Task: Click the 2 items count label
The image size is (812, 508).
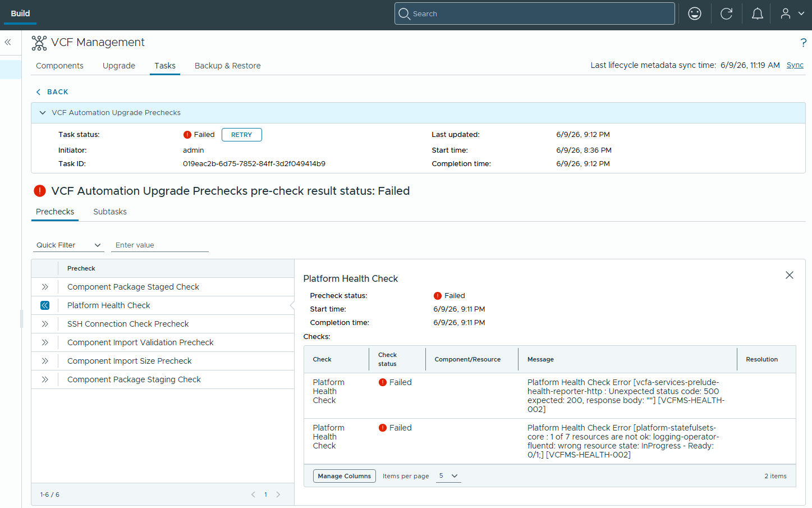Action: pos(776,476)
